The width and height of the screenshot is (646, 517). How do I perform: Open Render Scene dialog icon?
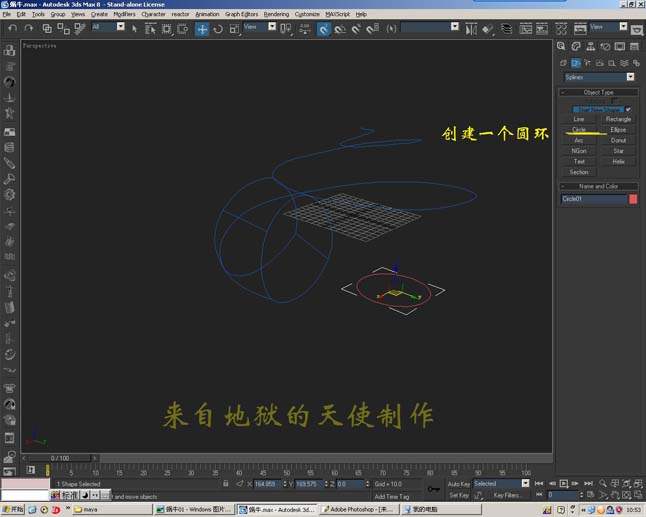click(580, 28)
